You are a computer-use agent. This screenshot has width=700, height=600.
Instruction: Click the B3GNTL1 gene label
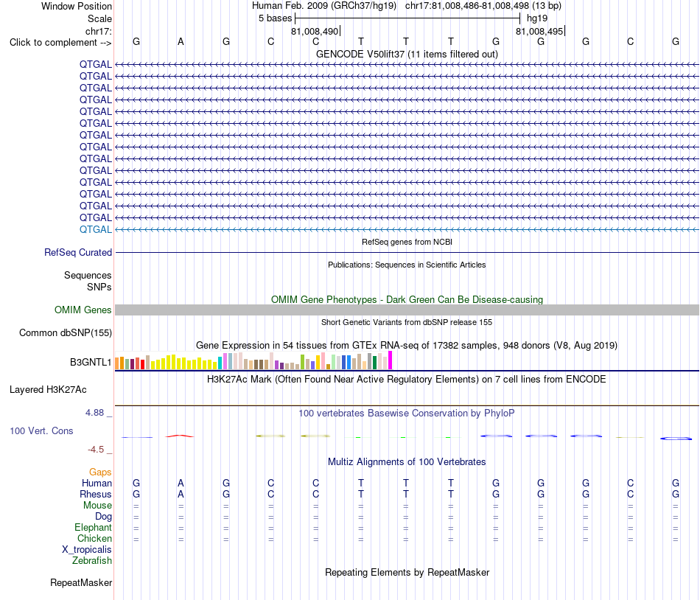pyautogui.click(x=91, y=362)
